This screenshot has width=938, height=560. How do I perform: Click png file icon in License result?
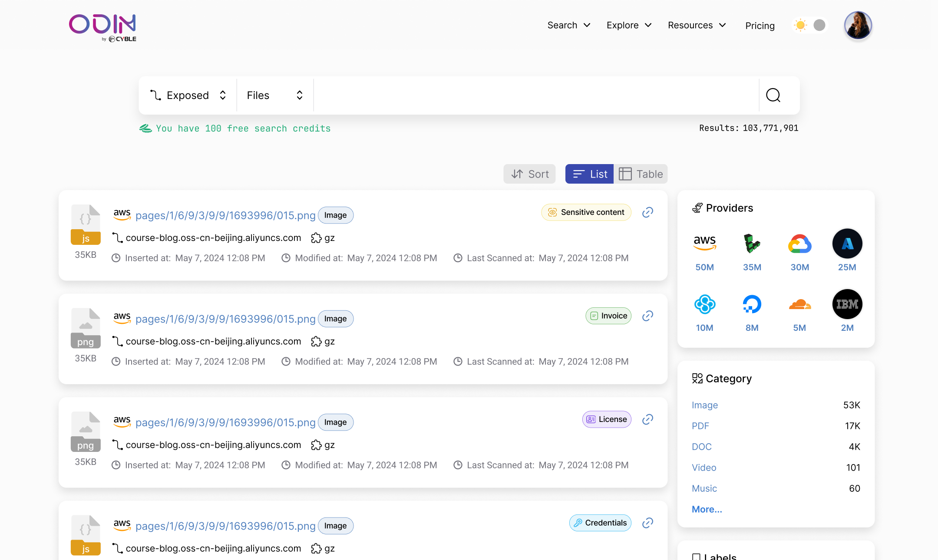(x=86, y=432)
